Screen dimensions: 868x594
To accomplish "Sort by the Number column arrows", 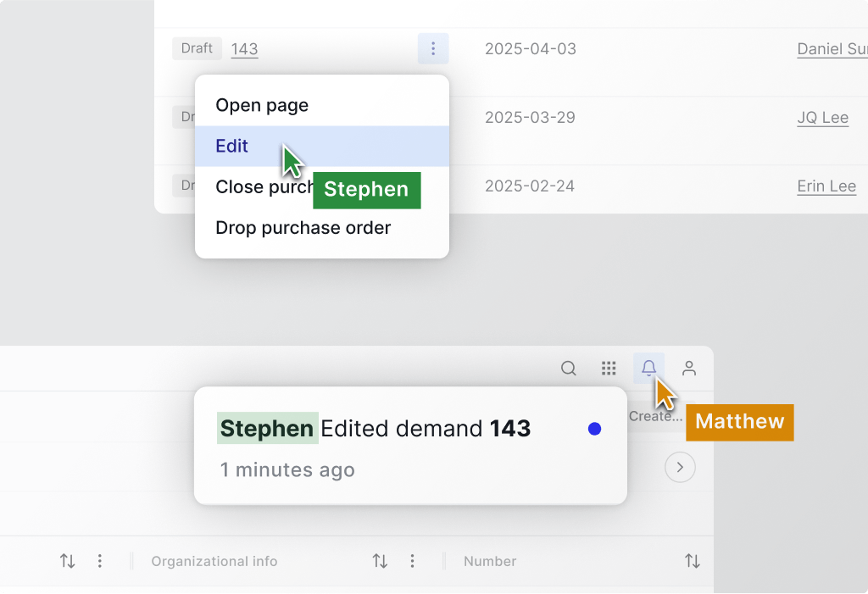I will (693, 561).
